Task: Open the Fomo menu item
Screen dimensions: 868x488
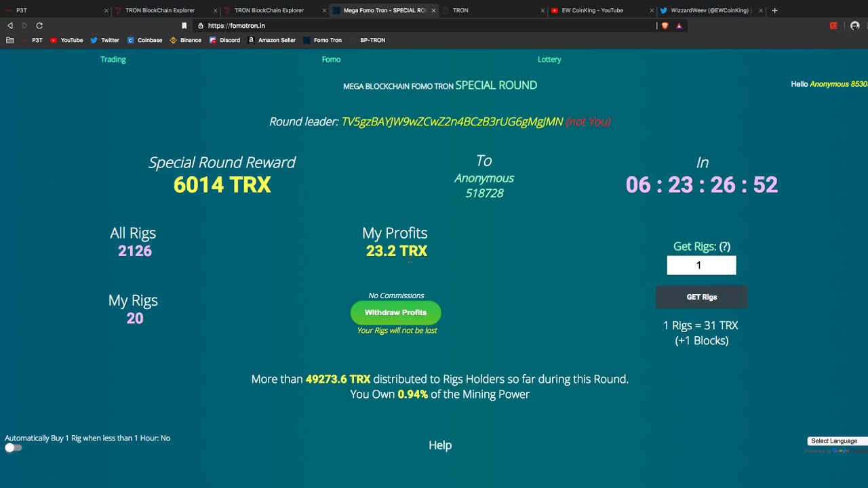Action: (x=331, y=60)
